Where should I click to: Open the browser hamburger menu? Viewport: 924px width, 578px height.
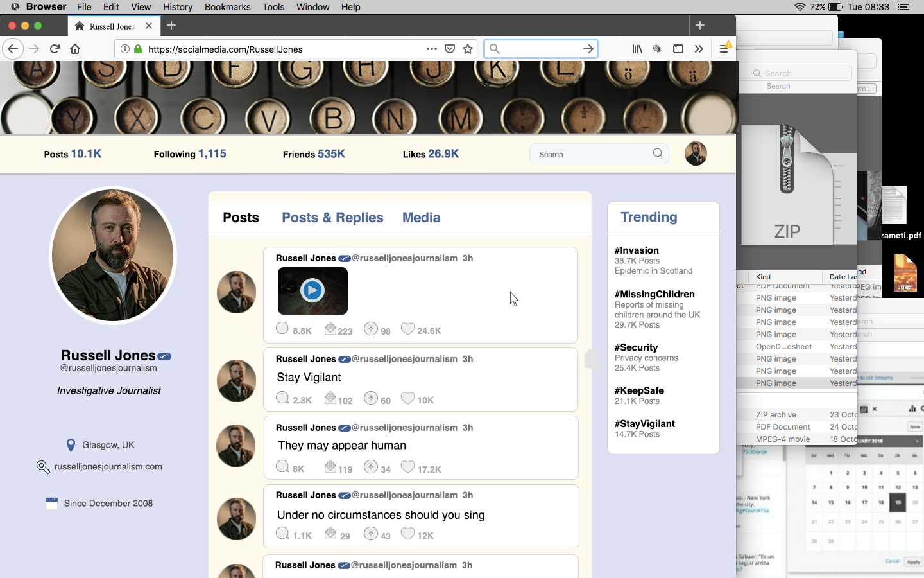click(724, 49)
